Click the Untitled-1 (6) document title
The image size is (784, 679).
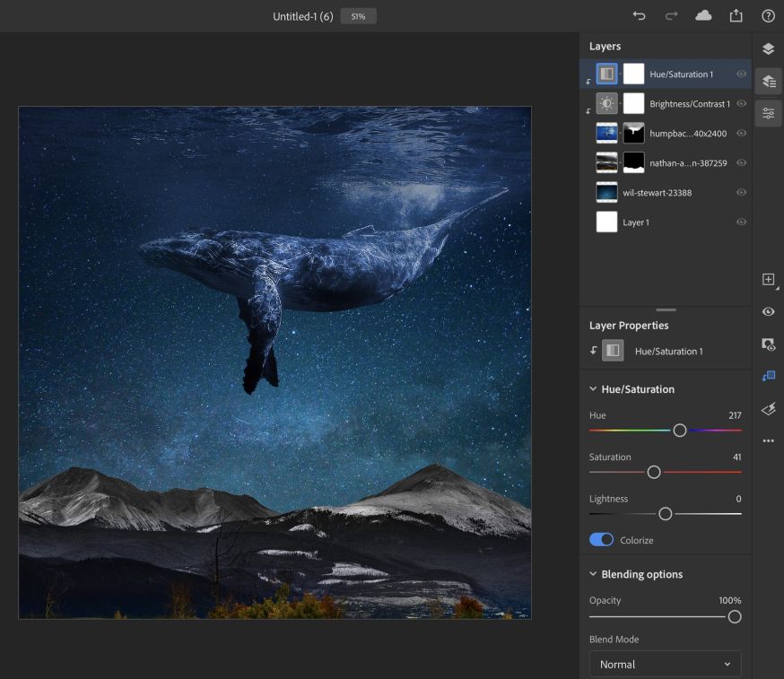point(302,16)
